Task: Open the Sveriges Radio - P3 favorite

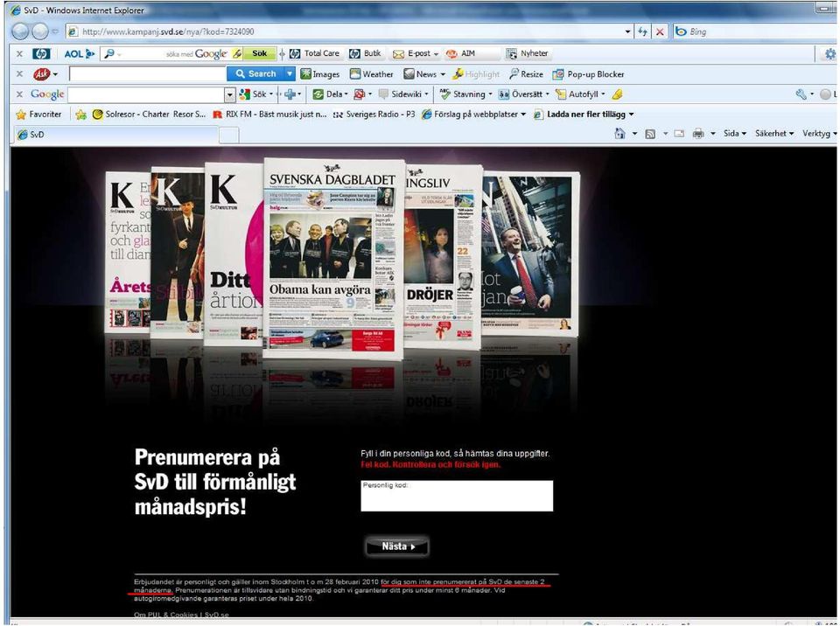Action: coord(374,114)
